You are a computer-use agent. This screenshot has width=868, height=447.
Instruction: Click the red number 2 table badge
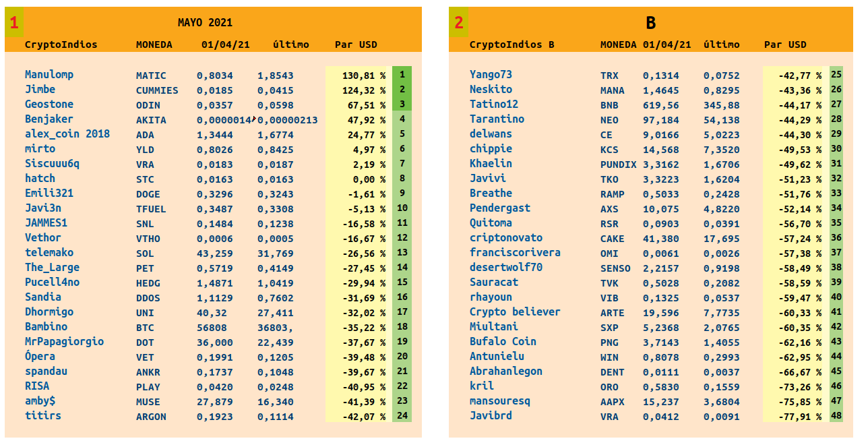pos(459,23)
